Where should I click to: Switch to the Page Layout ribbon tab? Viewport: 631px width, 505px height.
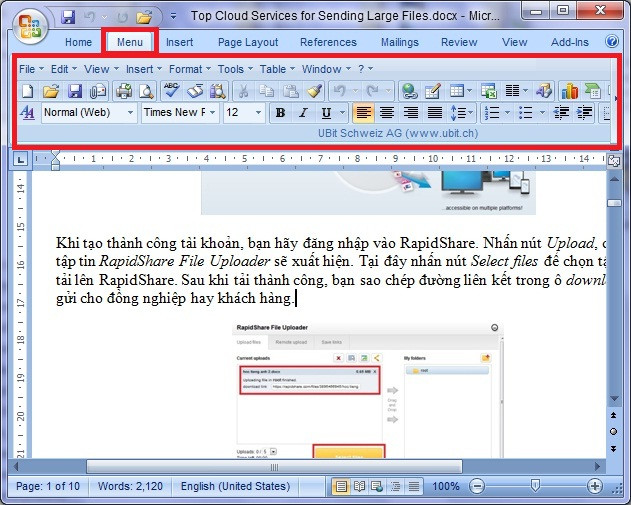coord(248,42)
